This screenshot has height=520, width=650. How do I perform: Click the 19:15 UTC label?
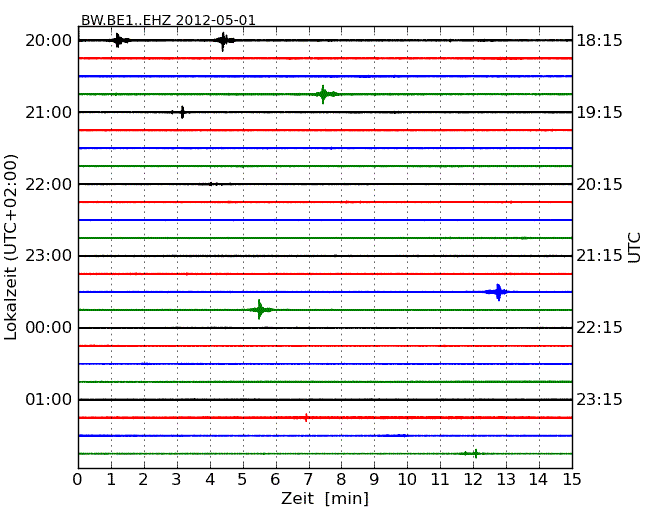pyautogui.click(x=599, y=112)
